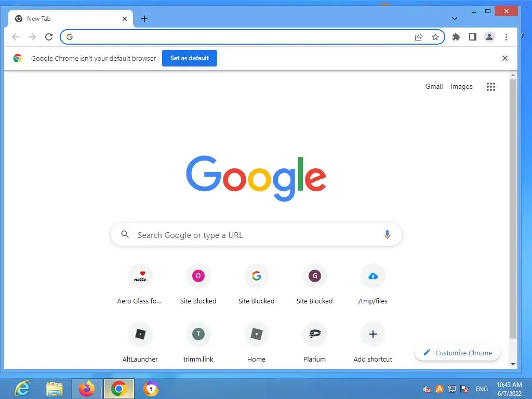This screenshot has height=399, width=532.
Task: Open the ENG language indicator
Action: coord(482,389)
